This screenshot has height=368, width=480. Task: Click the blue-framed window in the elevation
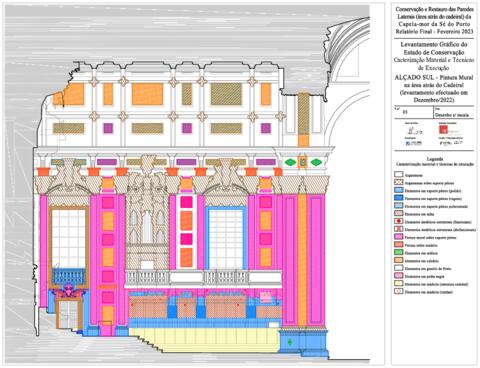[226, 238]
